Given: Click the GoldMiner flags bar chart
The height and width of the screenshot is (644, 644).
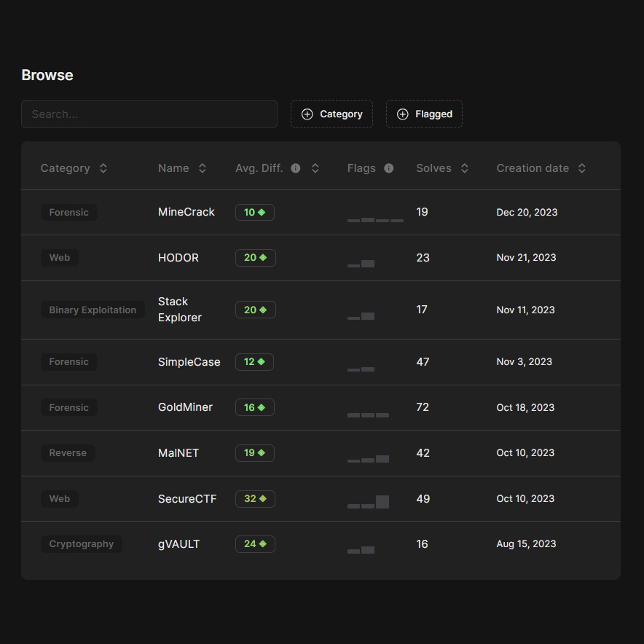Looking at the screenshot, I should pyautogui.click(x=368, y=415).
